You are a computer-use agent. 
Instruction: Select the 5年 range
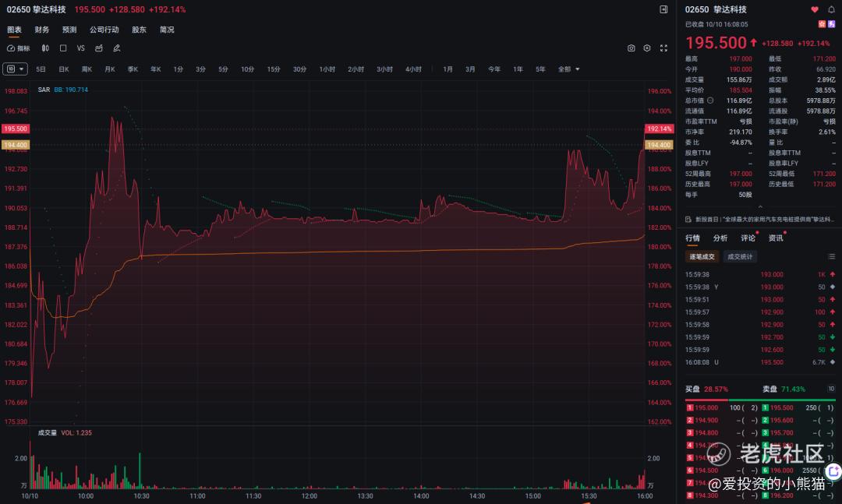pyautogui.click(x=540, y=69)
